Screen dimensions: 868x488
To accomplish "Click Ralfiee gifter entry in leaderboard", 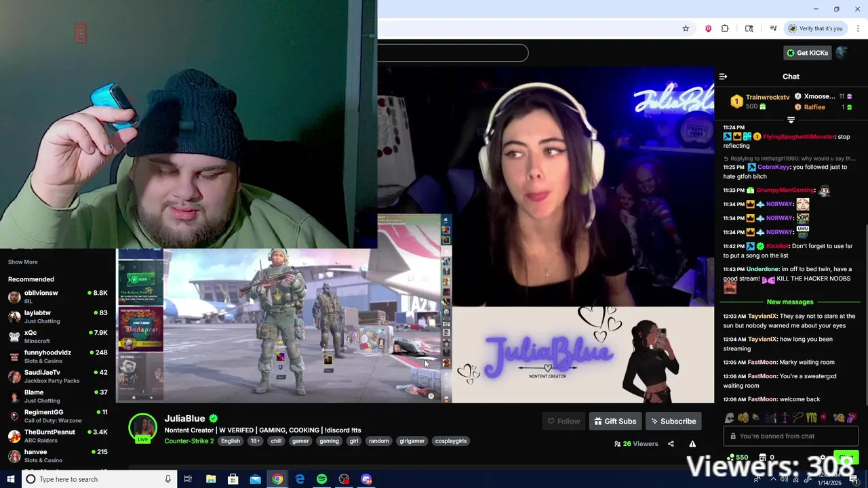I will (x=823, y=107).
